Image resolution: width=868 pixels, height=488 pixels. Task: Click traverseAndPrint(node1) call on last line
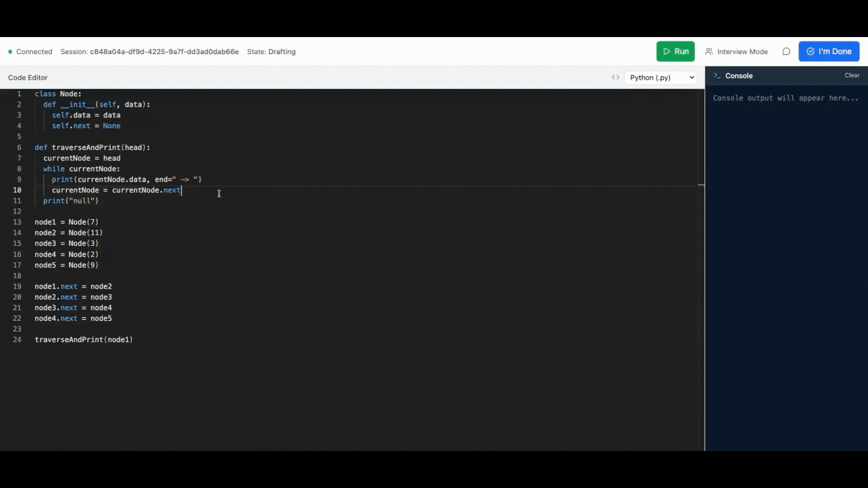pyautogui.click(x=84, y=339)
